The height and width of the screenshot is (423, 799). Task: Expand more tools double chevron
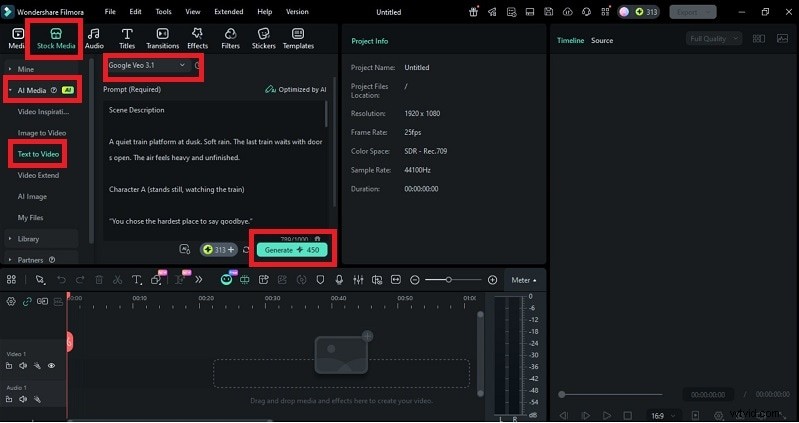pyautogui.click(x=199, y=280)
